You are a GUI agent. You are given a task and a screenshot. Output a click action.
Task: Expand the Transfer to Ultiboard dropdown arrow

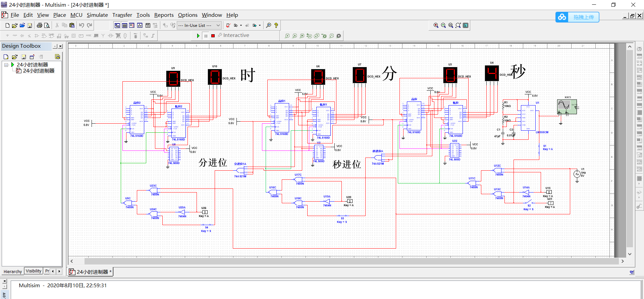click(x=241, y=26)
